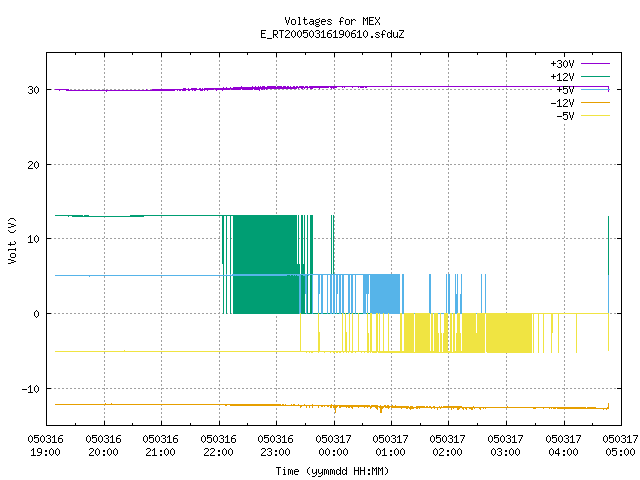This screenshot has height=480, width=640.
Task: Click the purple +30V legend line sample
Action: coord(595,64)
